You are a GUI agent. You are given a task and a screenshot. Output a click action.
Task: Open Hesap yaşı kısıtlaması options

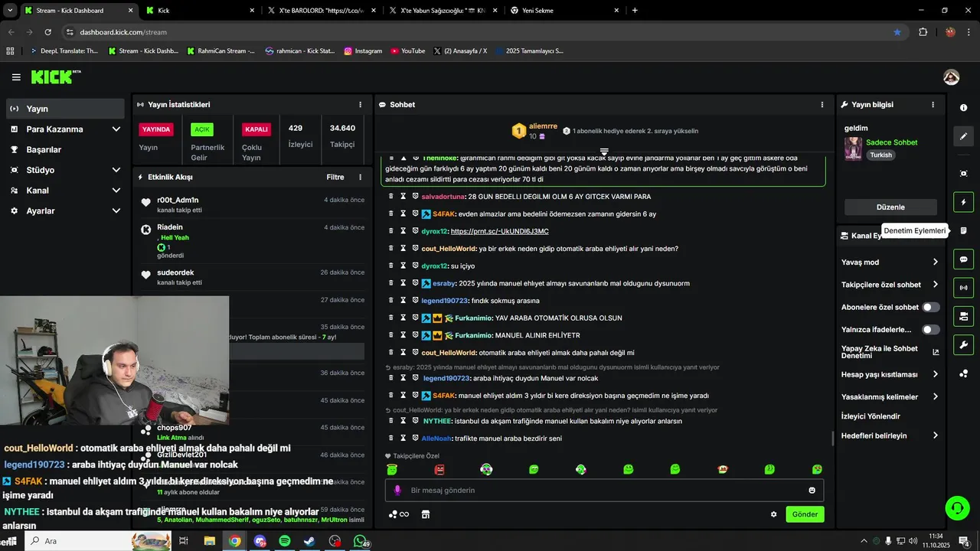[890, 374]
